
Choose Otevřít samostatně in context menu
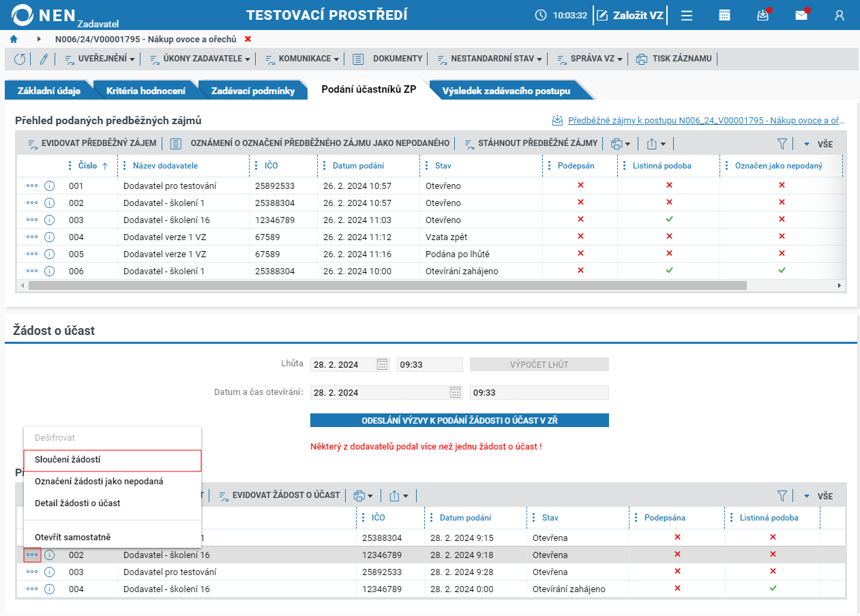coord(113,538)
